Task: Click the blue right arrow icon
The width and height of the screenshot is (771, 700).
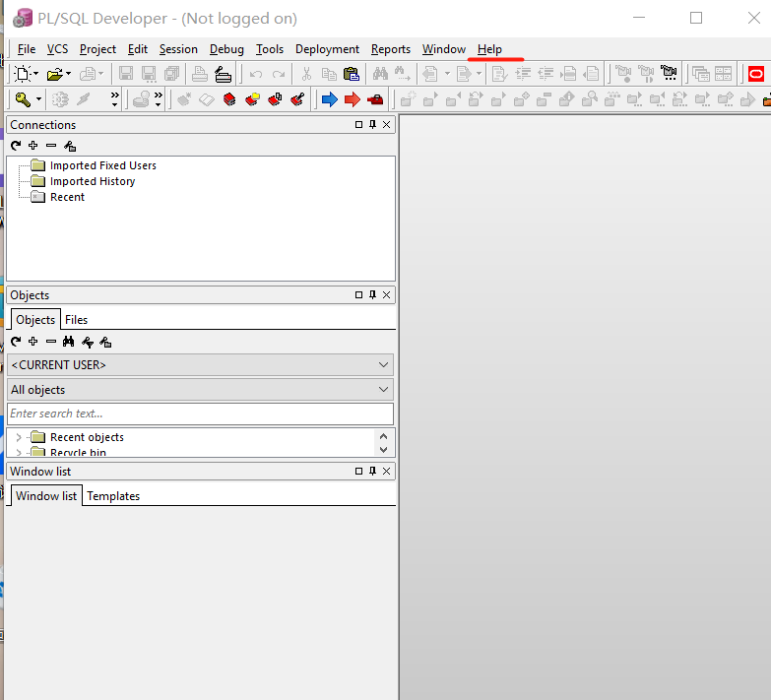Action: click(330, 99)
